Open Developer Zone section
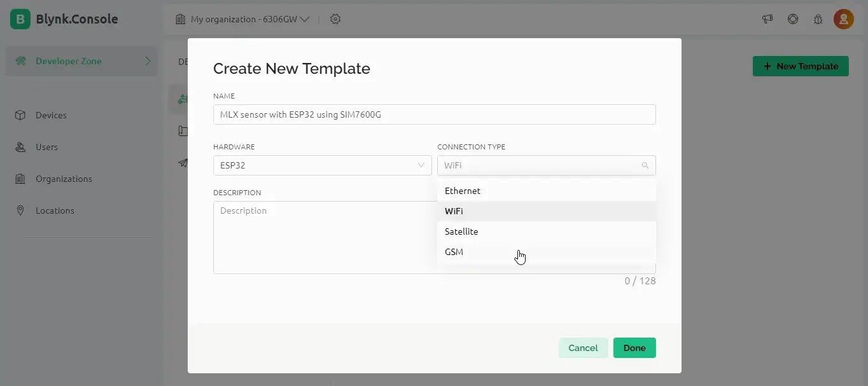 click(x=81, y=61)
